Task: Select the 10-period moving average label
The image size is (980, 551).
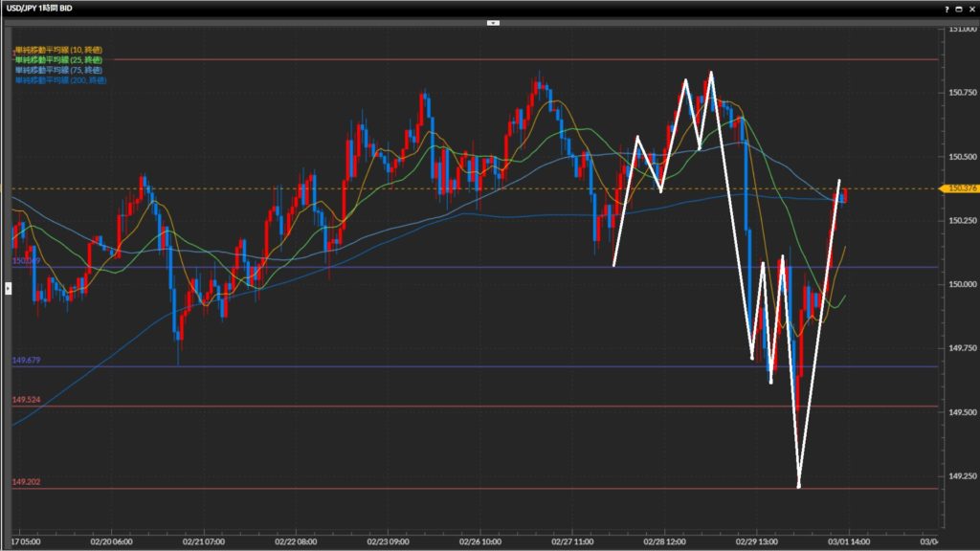Action: 59,49
